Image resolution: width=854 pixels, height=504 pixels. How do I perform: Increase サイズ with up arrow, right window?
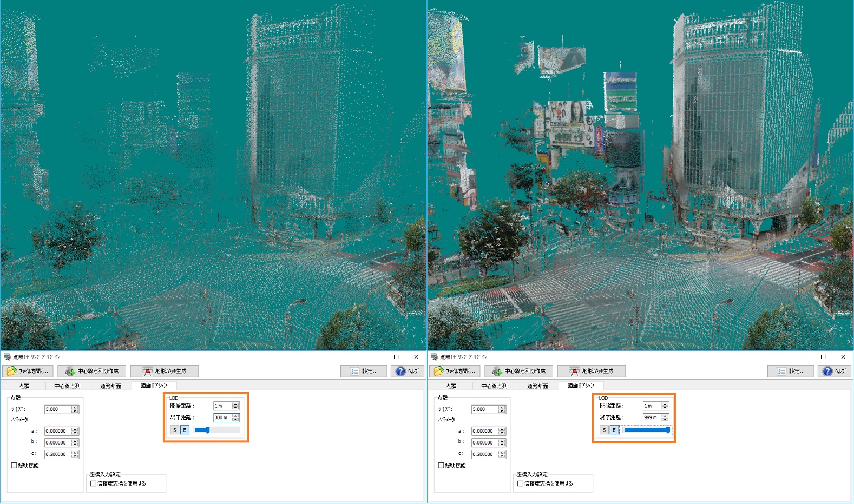[502, 407]
